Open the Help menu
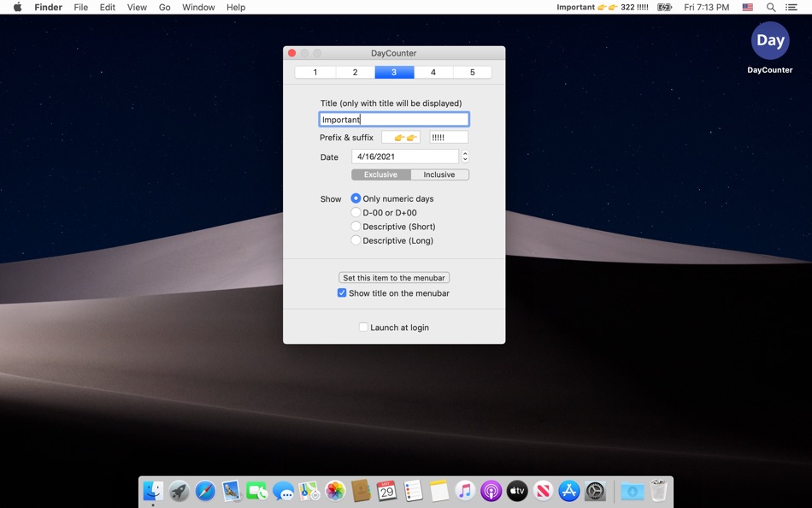 click(x=236, y=7)
